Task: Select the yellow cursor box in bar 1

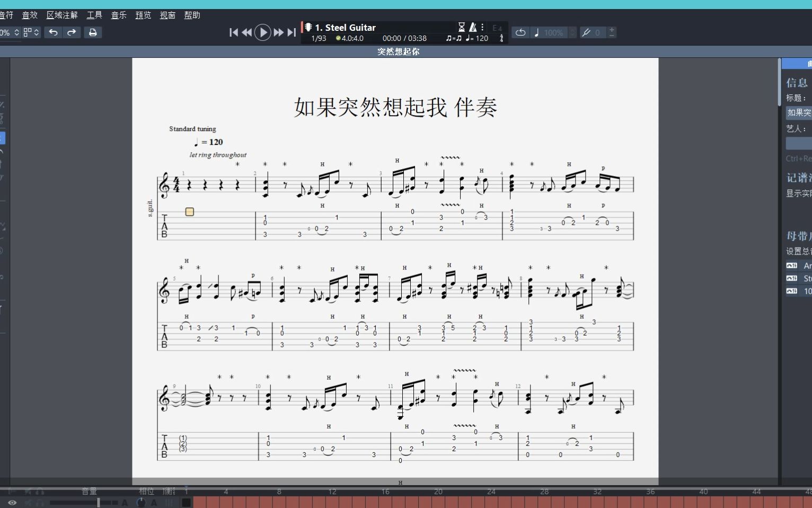Action: (189, 212)
